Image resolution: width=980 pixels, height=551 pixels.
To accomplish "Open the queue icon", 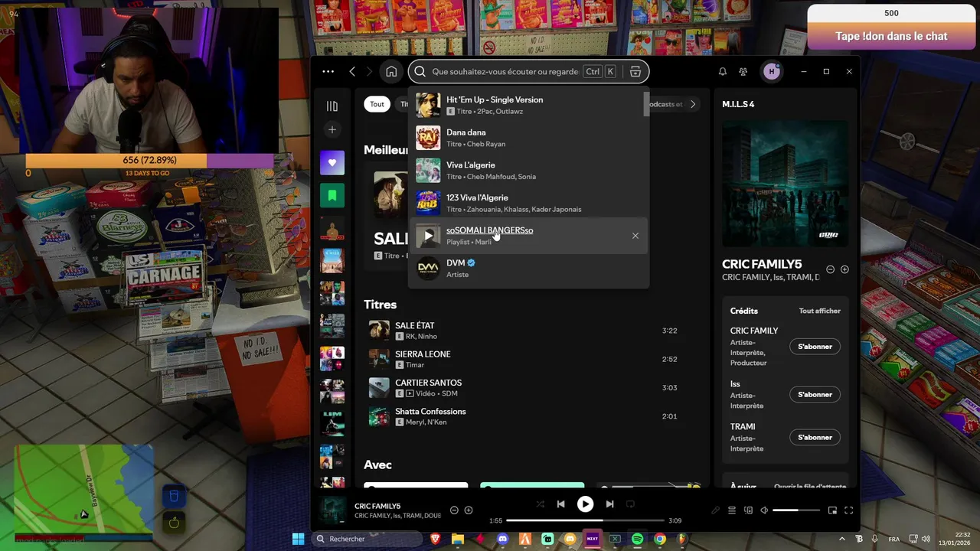I will (731, 510).
